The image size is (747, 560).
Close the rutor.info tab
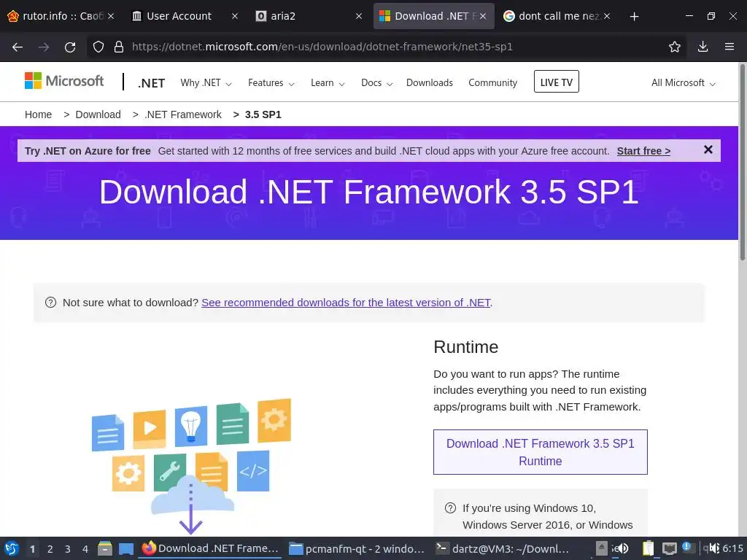click(111, 16)
